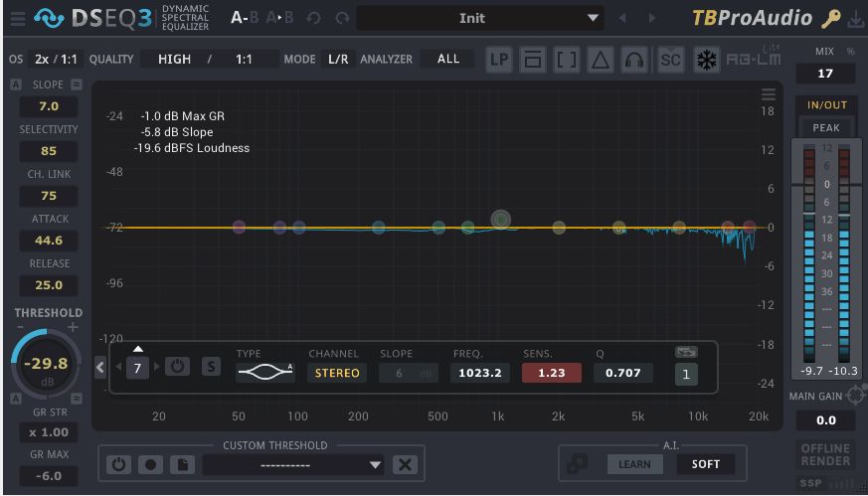Image resolution: width=868 pixels, height=496 pixels.
Task: Open the AB-LM Lite link
Action: coord(754,57)
